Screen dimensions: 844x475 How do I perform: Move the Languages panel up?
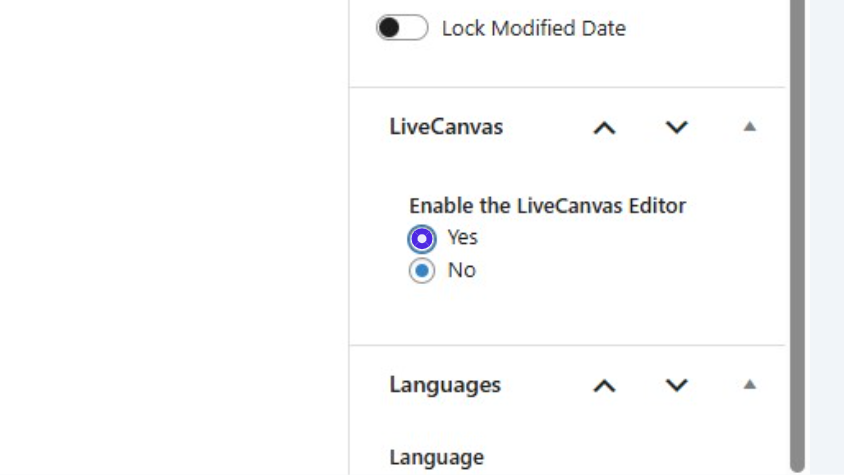(x=604, y=385)
